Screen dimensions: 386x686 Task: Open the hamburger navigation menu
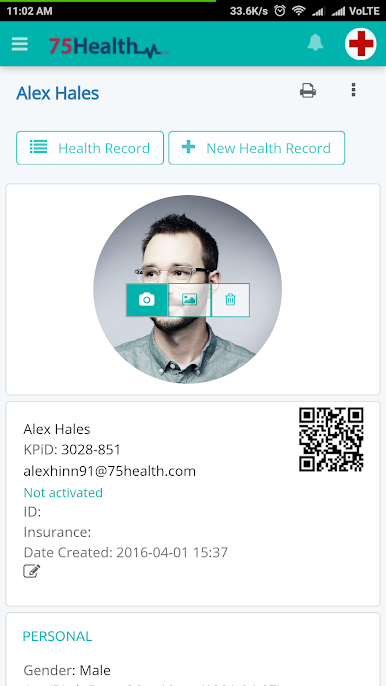(20, 44)
